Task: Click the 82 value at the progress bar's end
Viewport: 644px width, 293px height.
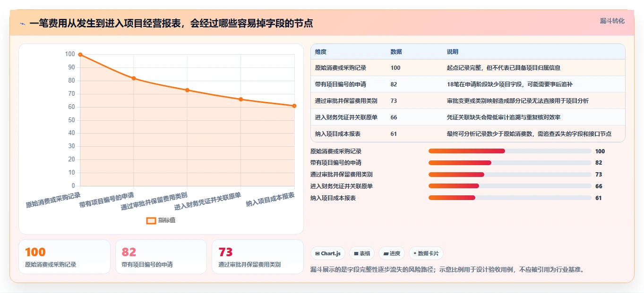Action: [x=599, y=163]
